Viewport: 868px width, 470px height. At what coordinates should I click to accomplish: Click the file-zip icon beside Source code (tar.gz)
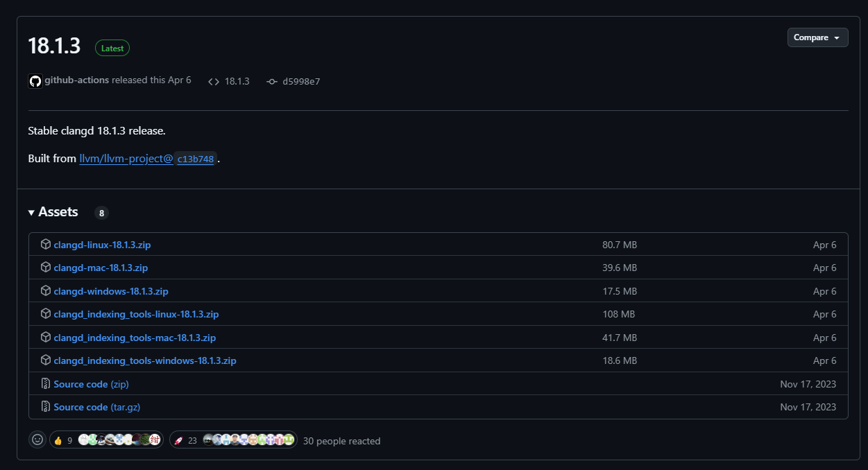click(x=46, y=407)
